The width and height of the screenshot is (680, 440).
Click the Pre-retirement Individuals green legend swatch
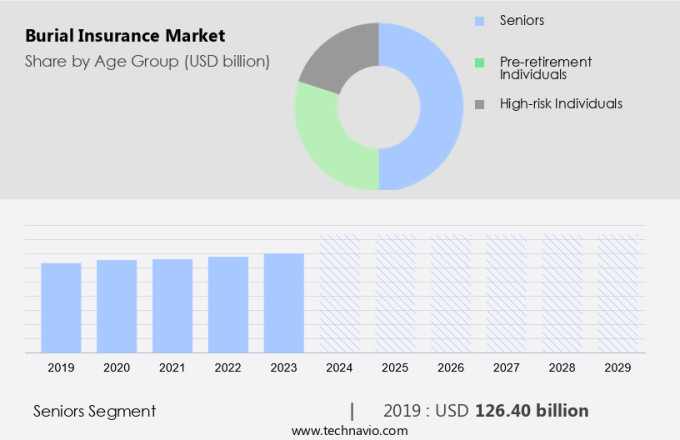(479, 62)
